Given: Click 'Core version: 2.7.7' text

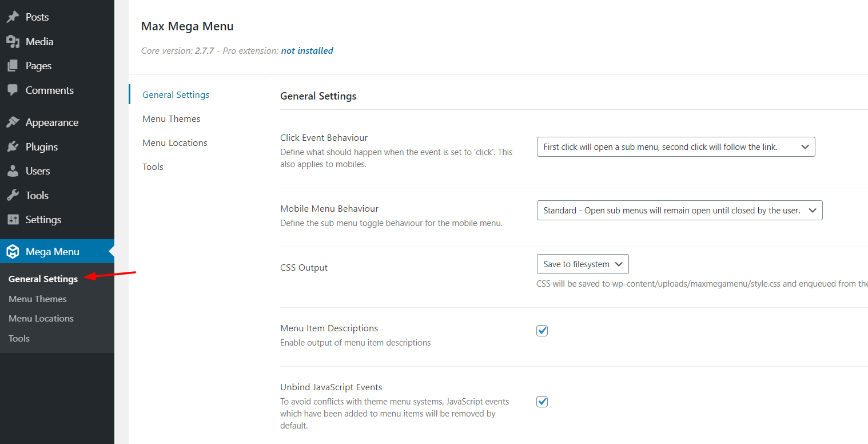Looking at the screenshot, I should pyautogui.click(x=177, y=51).
